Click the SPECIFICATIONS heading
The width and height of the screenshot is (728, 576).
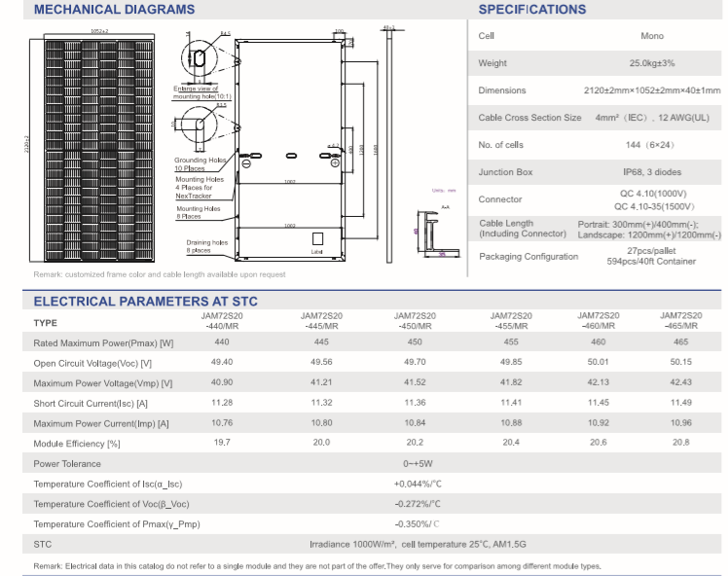click(532, 10)
